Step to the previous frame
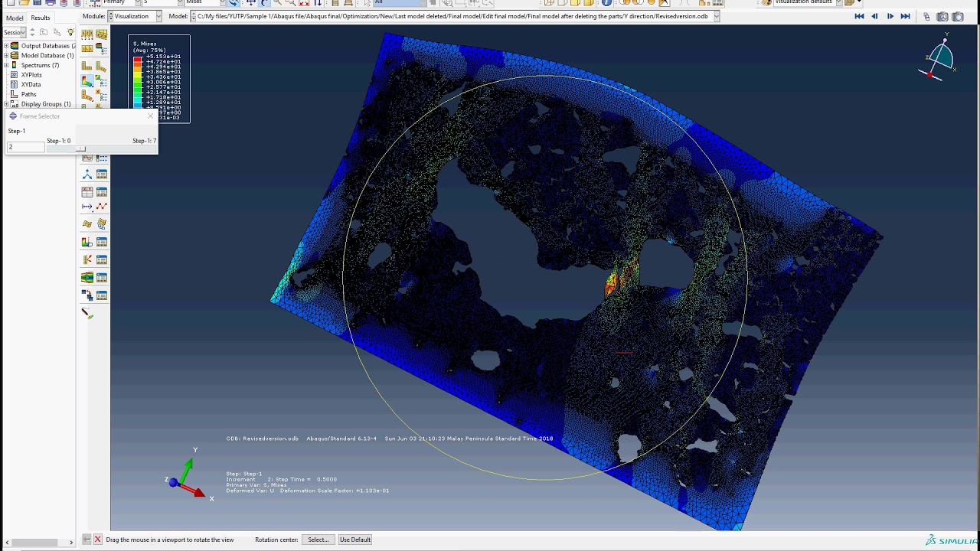The width and height of the screenshot is (980, 551). (874, 16)
